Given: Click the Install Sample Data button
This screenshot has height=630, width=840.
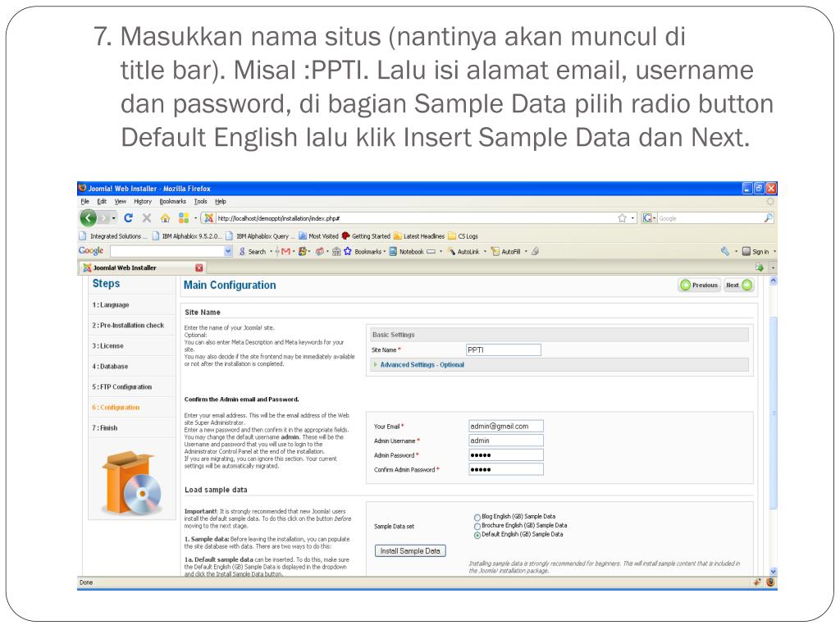Looking at the screenshot, I should 410,550.
